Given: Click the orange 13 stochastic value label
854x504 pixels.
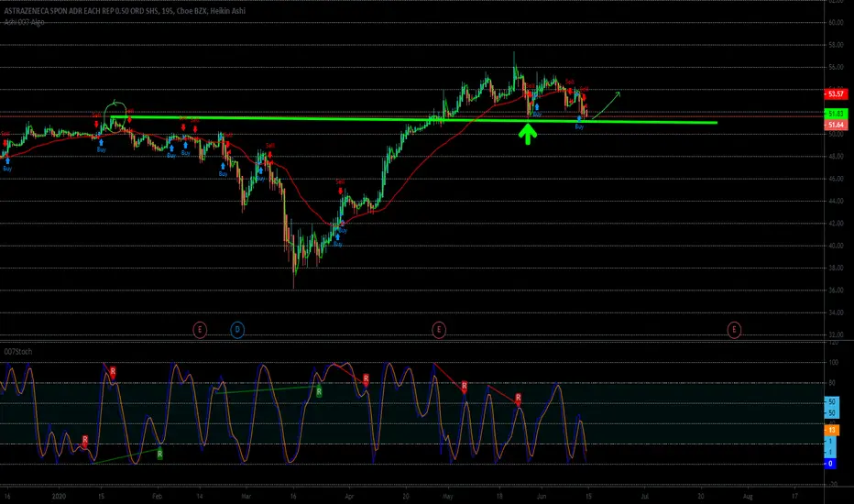Looking at the screenshot, I should coord(831,431).
